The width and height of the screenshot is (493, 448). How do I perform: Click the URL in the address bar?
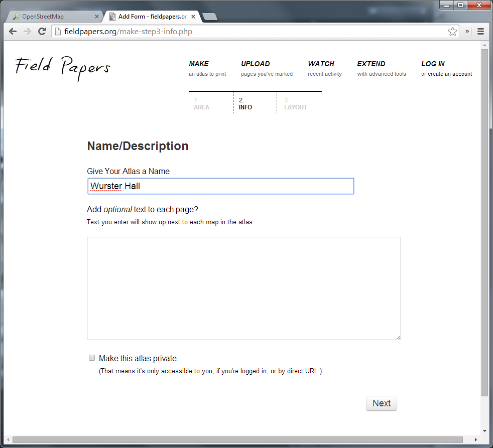coord(128,32)
